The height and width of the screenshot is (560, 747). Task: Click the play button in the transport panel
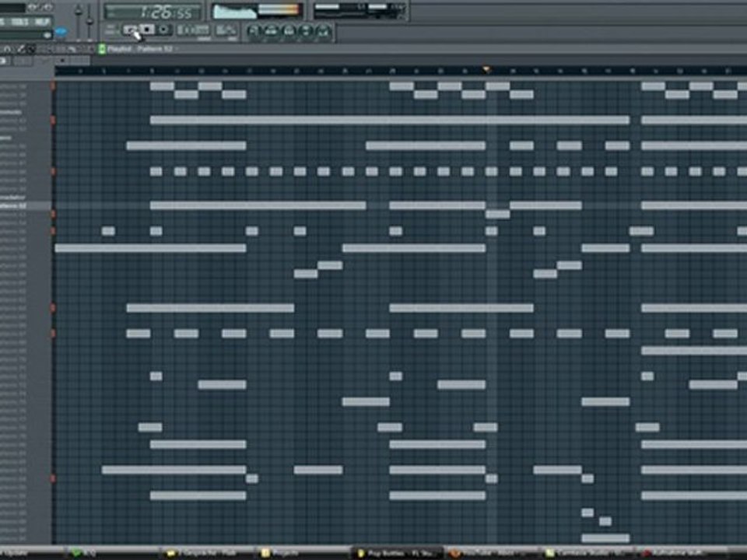coord(130,30)
